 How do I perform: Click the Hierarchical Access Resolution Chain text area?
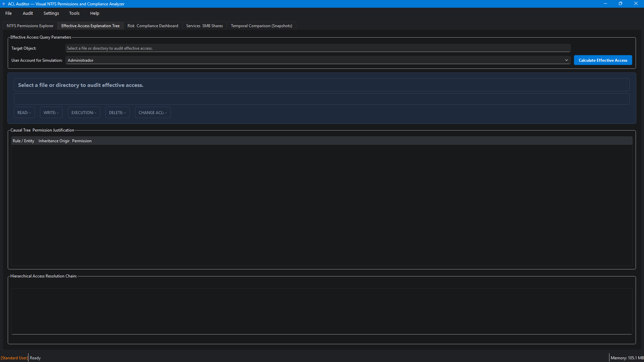[321, 311]
